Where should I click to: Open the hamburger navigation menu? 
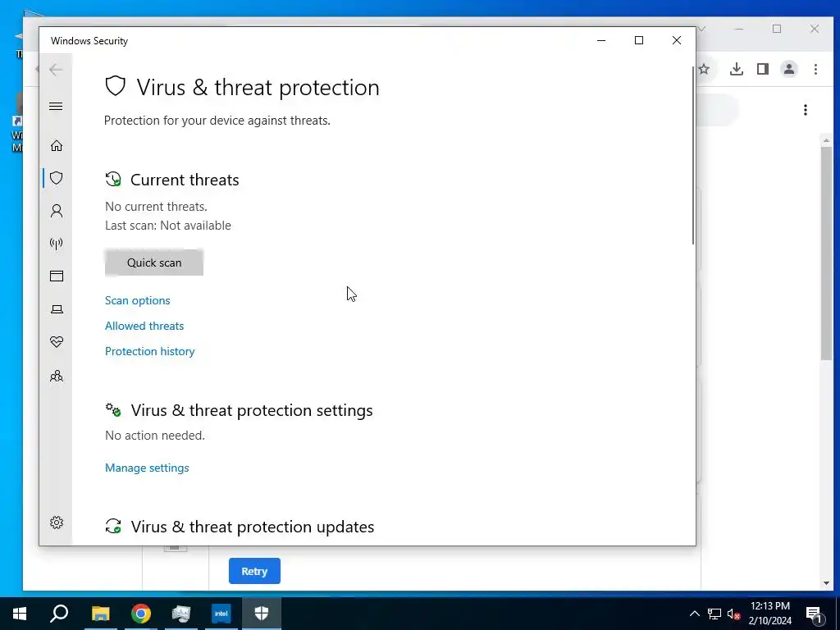56,106
